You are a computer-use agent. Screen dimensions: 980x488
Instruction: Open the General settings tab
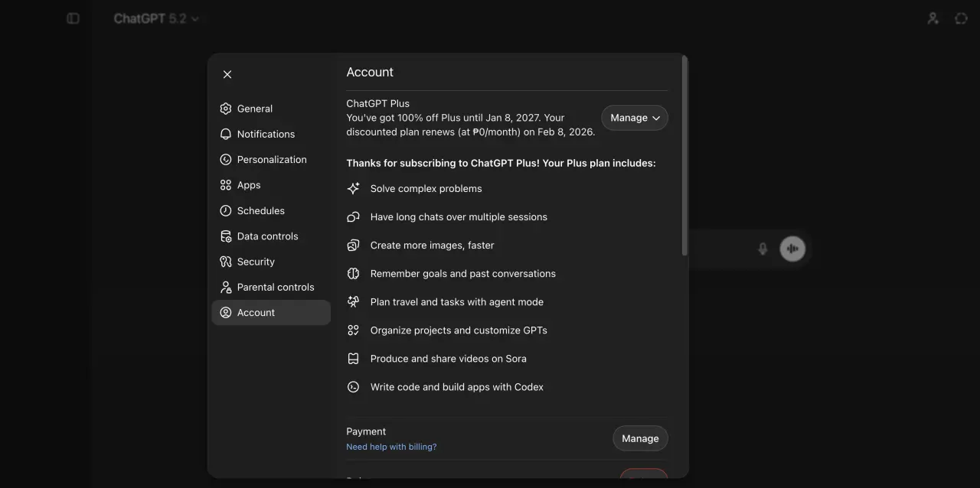[271, 109]
